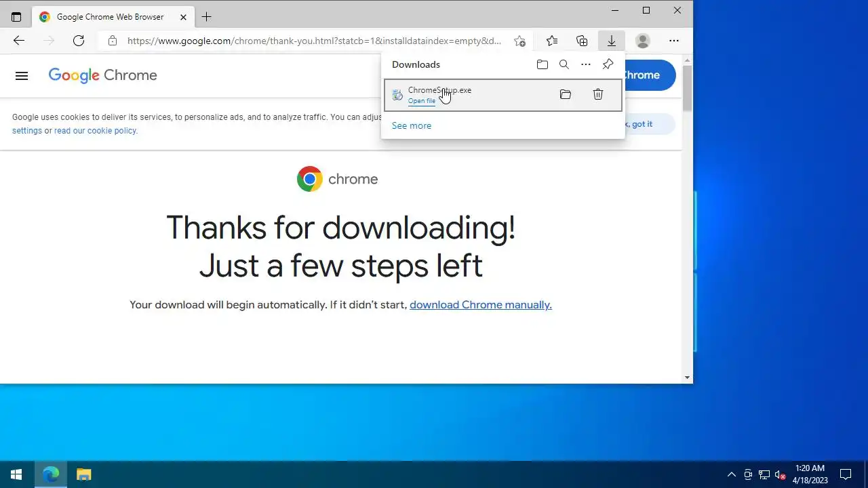
Task: Open the network tray icon
Action: tap(764, 474)
